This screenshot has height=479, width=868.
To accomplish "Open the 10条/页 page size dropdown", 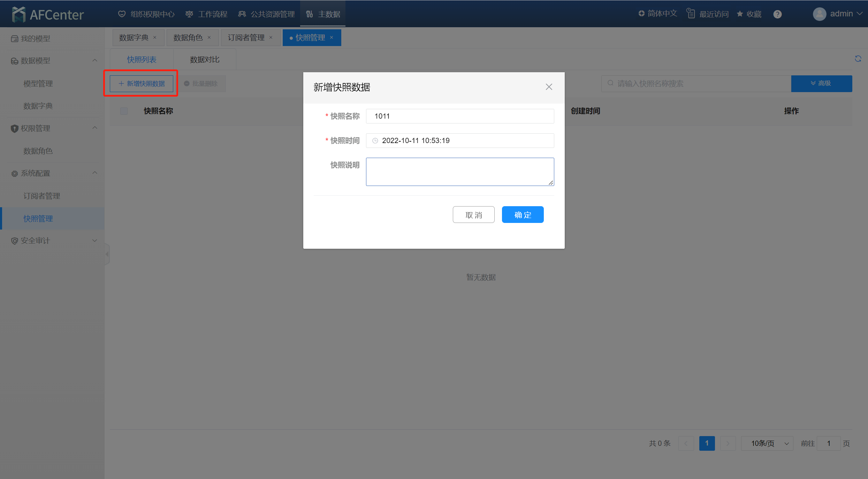I will [x=767, y=443].
